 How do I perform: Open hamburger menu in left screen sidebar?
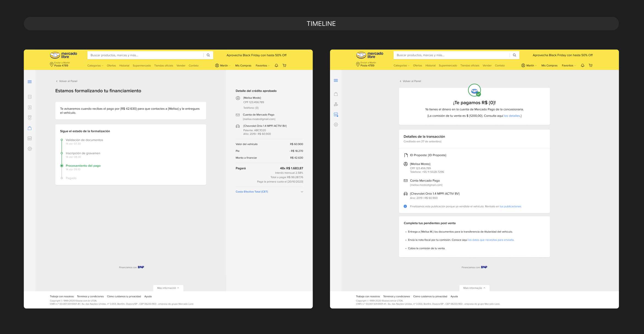tap(30, 82)
